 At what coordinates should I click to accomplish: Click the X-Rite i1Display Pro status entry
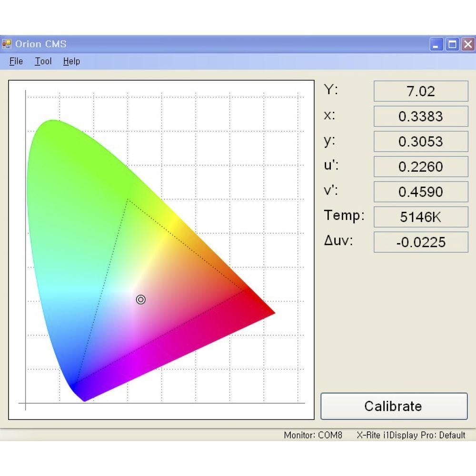point(410,435)
